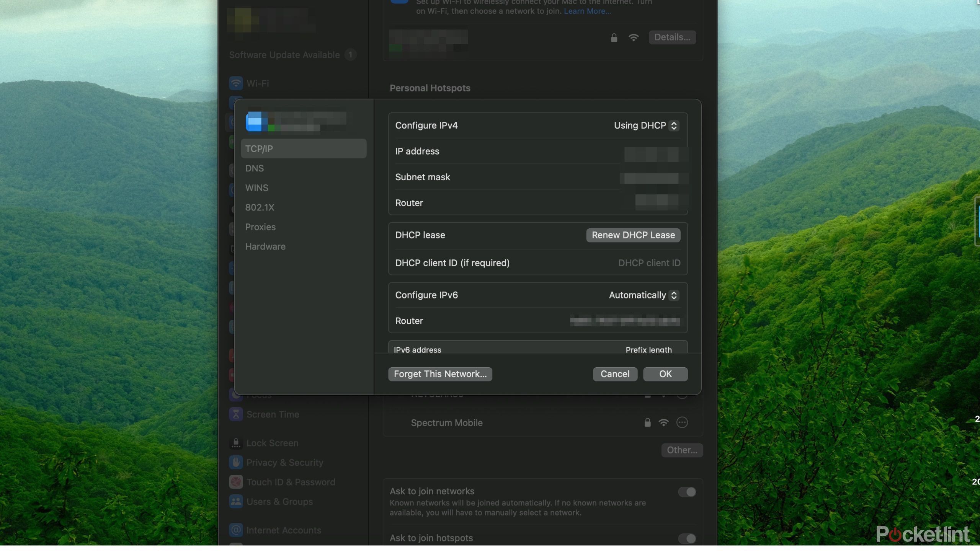Click the Personal Hotspots section header
The width and height of the screenshot is (980, 551).
point(430,87)
